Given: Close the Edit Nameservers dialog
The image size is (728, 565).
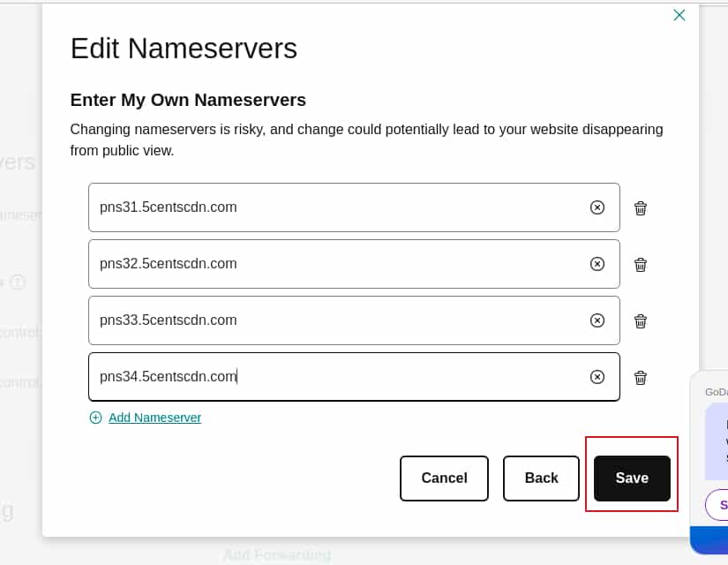Looking at the screenshot, I should coord(679,15).
